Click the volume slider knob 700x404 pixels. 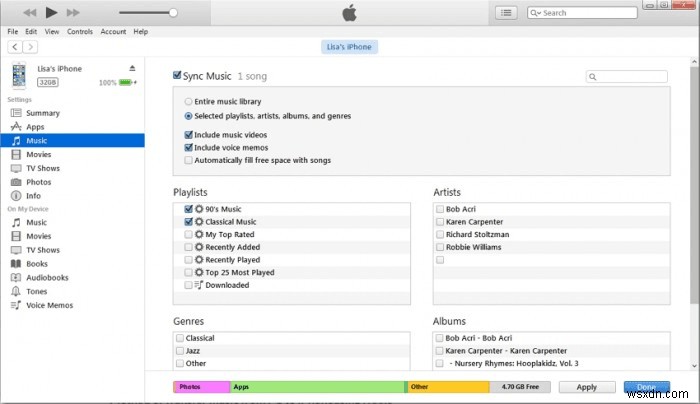pos(173,13)
